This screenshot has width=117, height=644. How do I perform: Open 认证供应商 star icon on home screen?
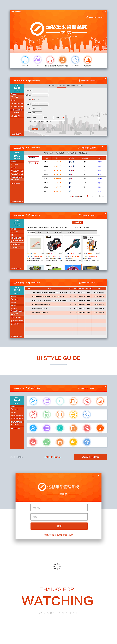point(75,60)
